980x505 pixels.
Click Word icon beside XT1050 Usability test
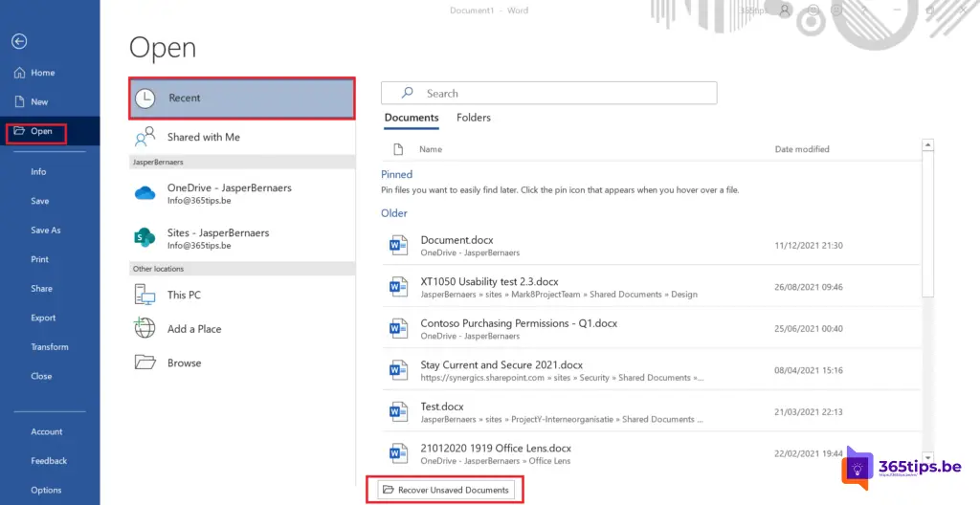[x=398, y=288]
